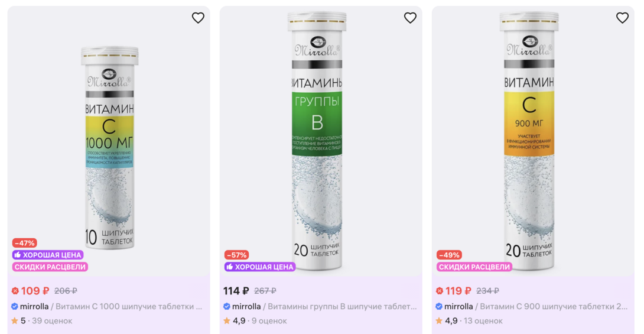Add Vitamin C 900 to favorites
The image size is (644, 334).
pyautogui.click(x=622, y=18)
